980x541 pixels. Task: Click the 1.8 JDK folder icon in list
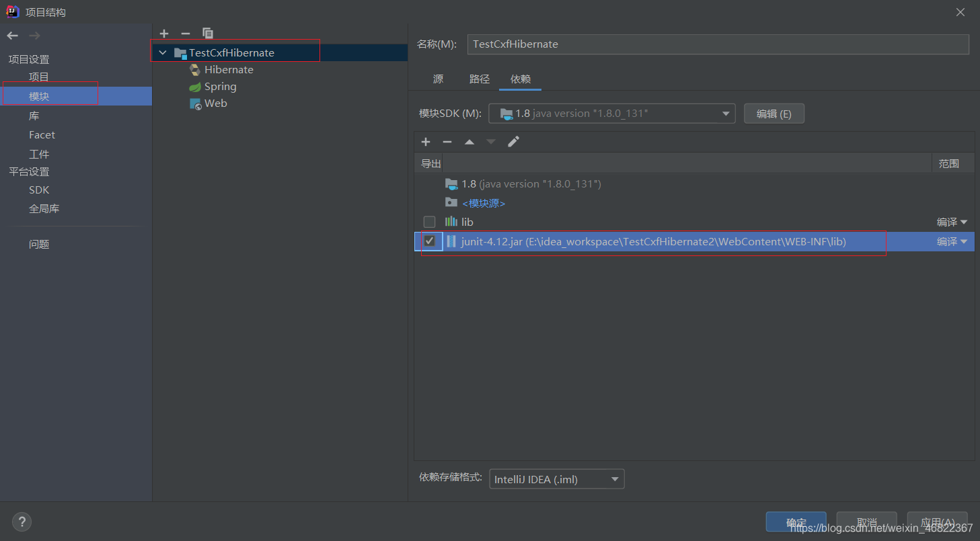pyautogui.click(x=451, y=183)
